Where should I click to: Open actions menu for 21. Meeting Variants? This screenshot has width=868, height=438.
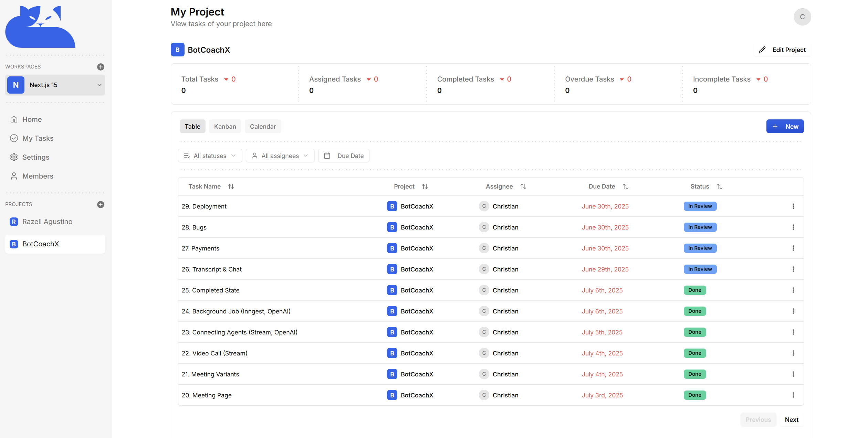point(793,374)
